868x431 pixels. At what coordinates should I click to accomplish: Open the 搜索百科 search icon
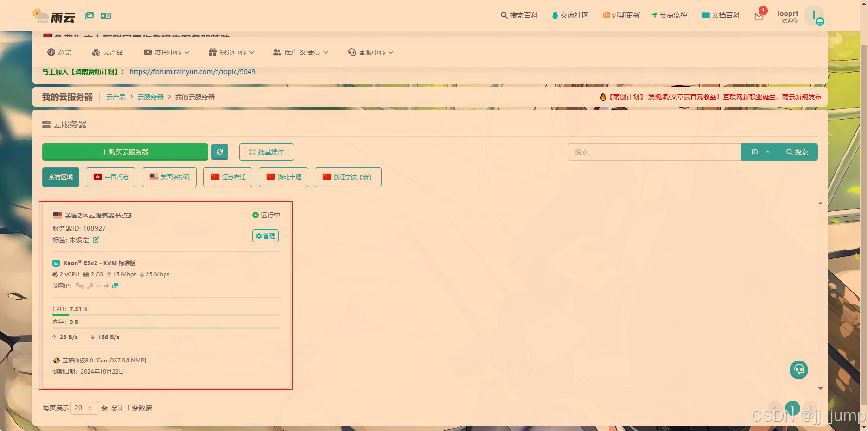click(x=504, y=15)
